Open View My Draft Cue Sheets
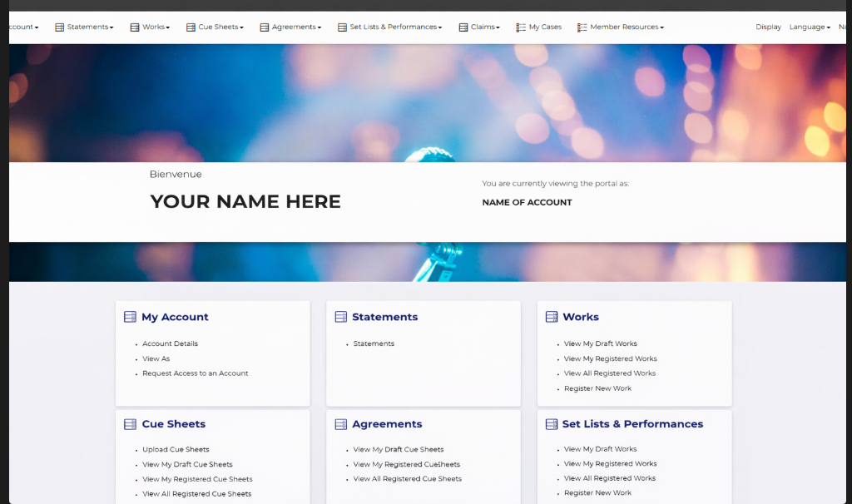852x504 pixels. (187, 464)
